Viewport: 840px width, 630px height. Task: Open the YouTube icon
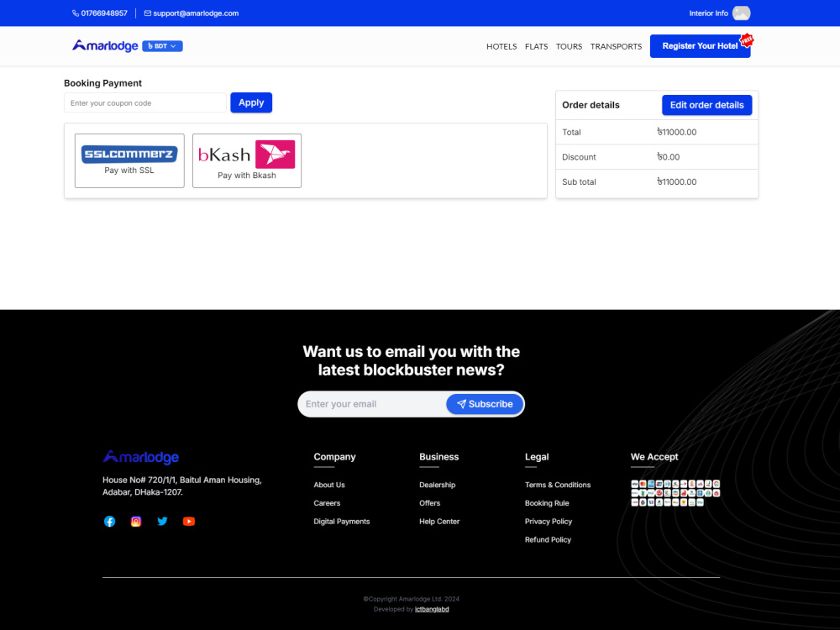click(188, 522)
